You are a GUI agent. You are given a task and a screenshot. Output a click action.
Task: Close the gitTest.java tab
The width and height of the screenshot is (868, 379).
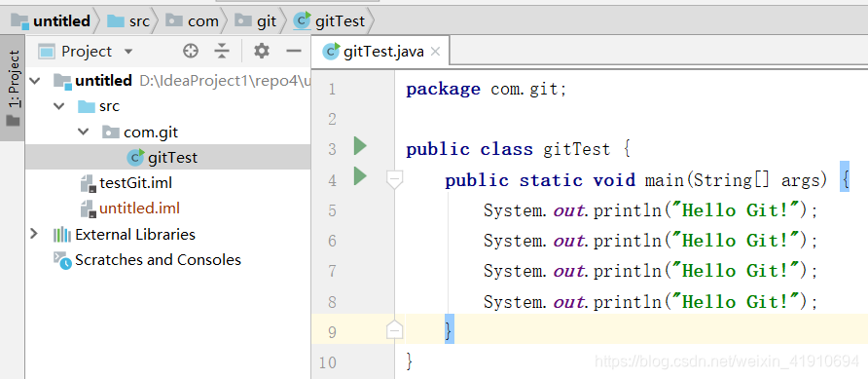pos(435,52)
